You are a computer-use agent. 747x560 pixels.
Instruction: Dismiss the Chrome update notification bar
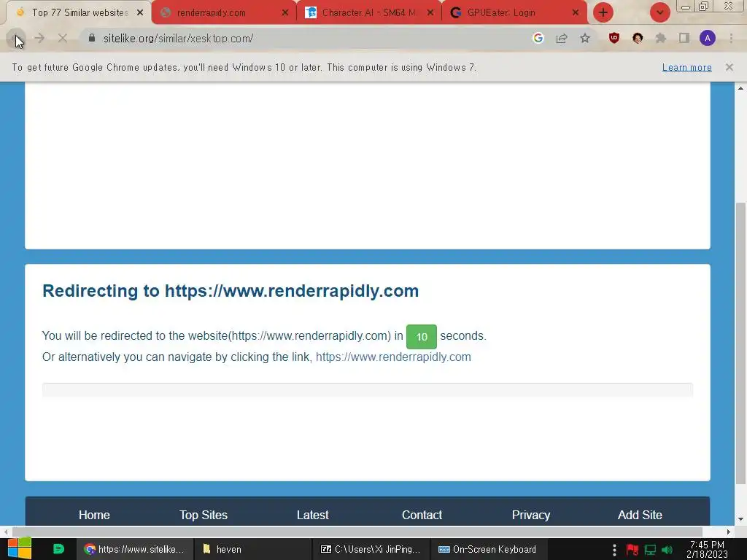coord(729,67)
